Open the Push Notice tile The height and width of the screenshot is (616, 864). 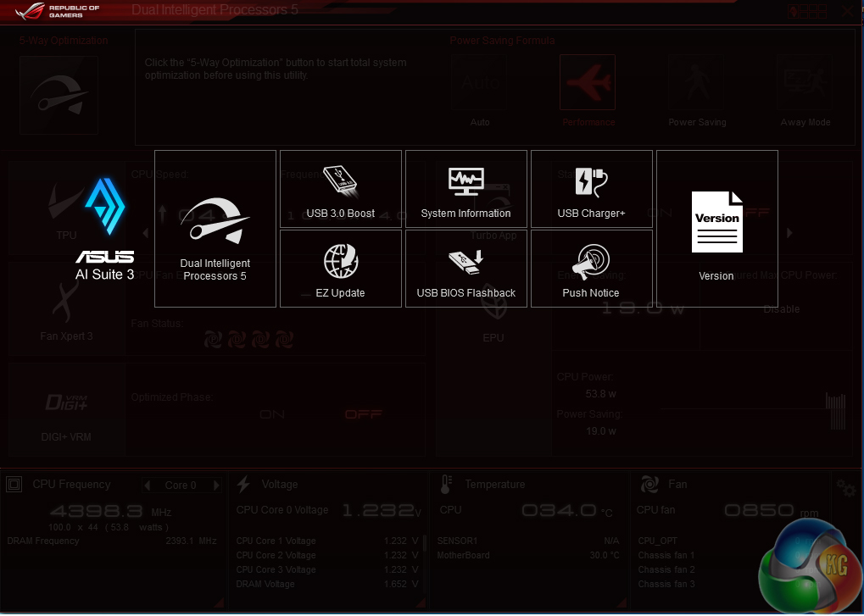point(592,269)
